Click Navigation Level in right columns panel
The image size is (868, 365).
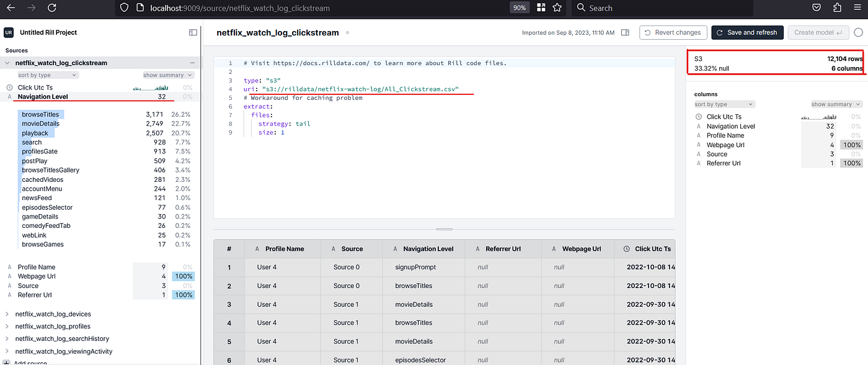point(731,126)
